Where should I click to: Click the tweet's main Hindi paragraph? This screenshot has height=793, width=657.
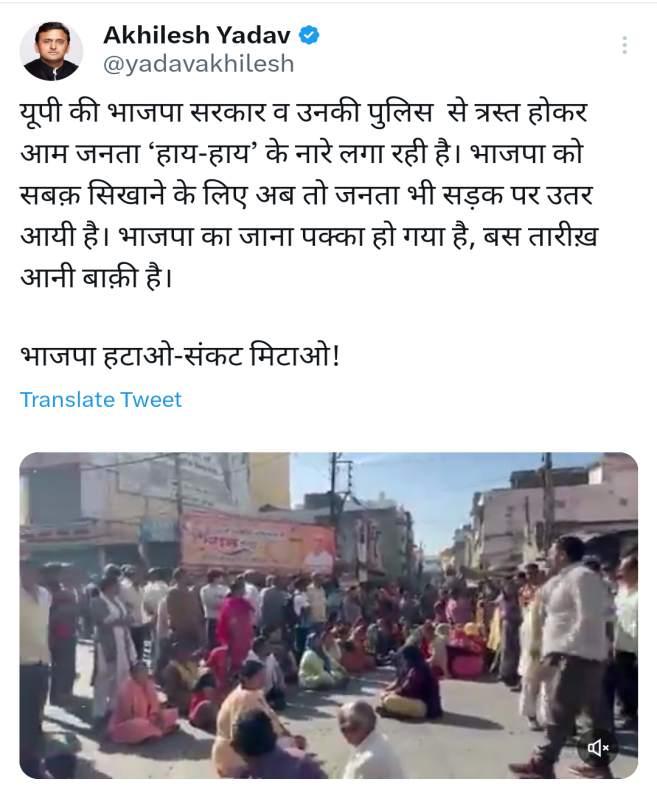click(x=309, y=195)
